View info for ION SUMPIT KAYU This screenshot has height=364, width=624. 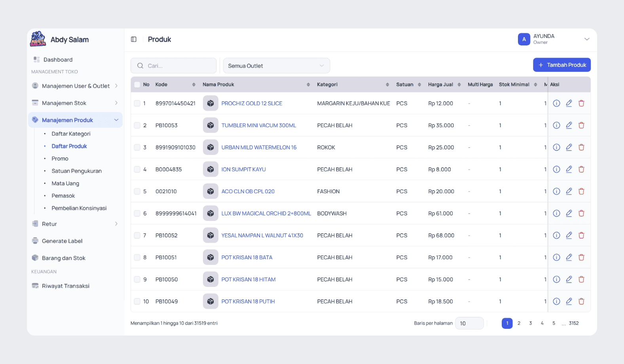(556, 170)
